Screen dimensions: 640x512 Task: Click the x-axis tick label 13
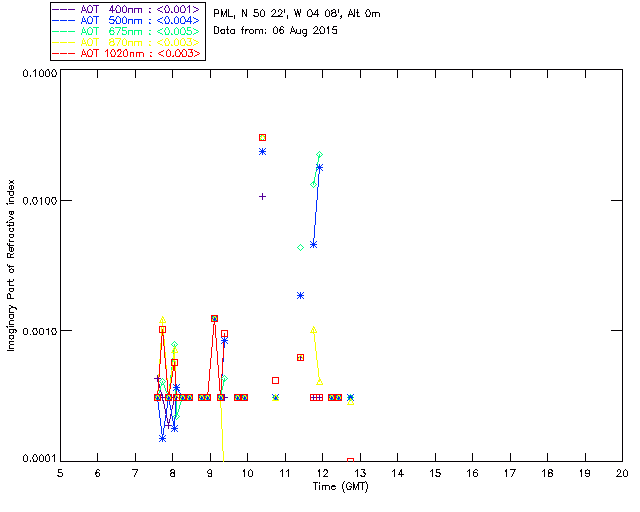(x=360, y=473)
